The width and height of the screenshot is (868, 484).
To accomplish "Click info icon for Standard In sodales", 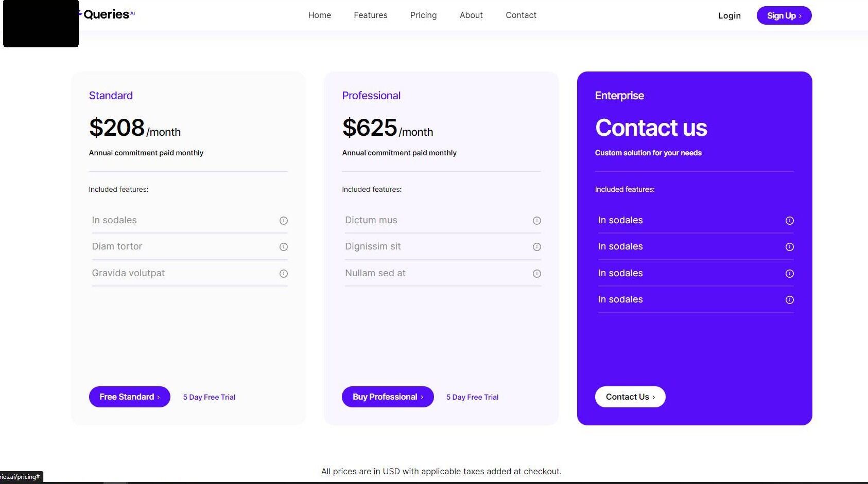I will coord(283,221).
